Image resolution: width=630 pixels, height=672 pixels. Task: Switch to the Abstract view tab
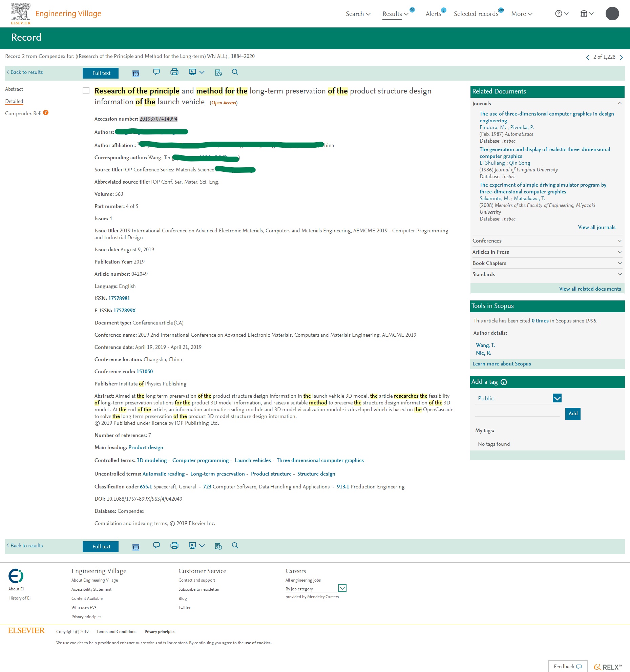[x=14, y=89]
